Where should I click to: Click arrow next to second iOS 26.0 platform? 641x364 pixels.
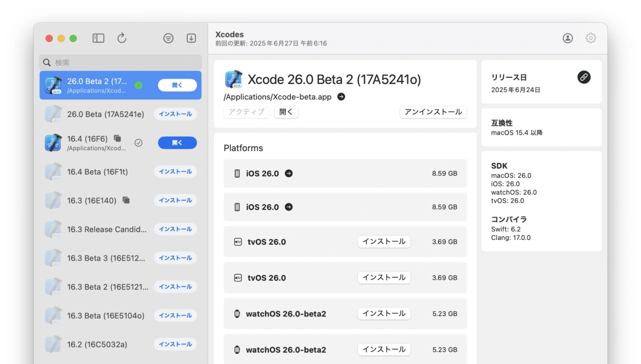click(288, 207)
